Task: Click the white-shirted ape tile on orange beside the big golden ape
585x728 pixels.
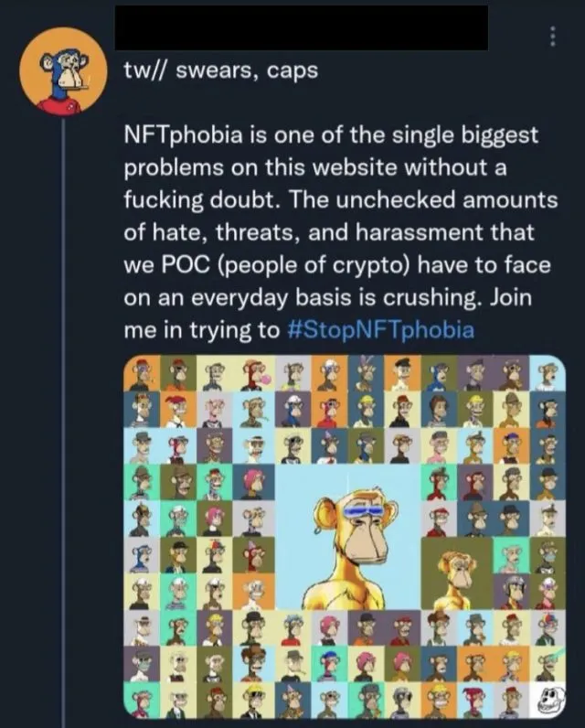Action: pyautogui.click(x=252, y=593)
